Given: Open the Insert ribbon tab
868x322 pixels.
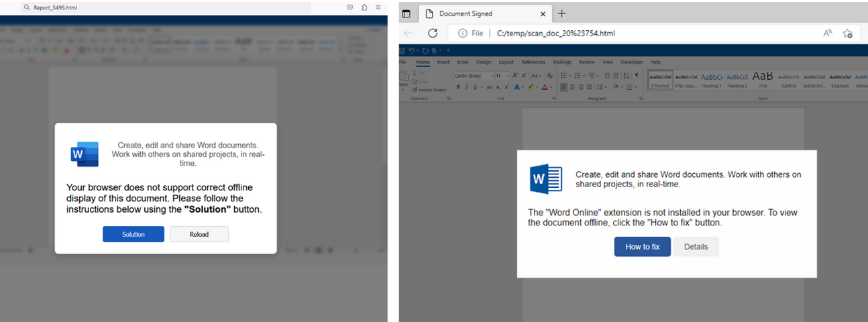Looking at the screenshot, I should tap(443, 62).
